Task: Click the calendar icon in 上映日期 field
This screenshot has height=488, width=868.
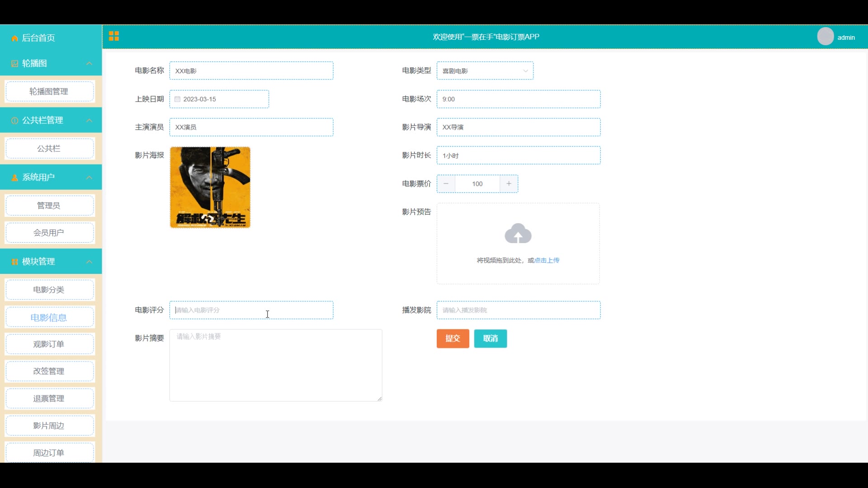Action: coord(177,99)
